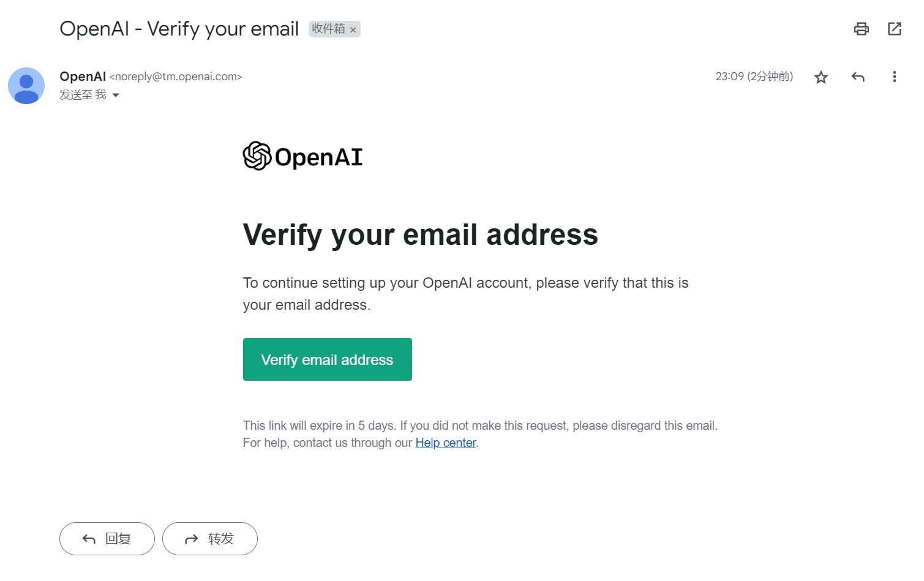The height and width of the screenshot is (581, 924).
Task: Open the three-dot more options menu
Action: (x=894, y=77)
